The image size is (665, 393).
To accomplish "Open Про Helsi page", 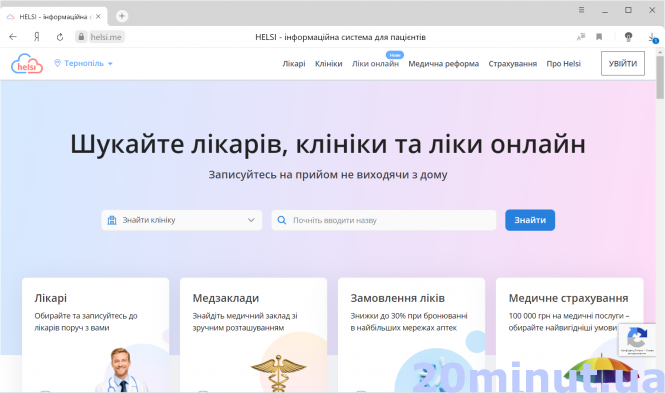I will (563, 64).
